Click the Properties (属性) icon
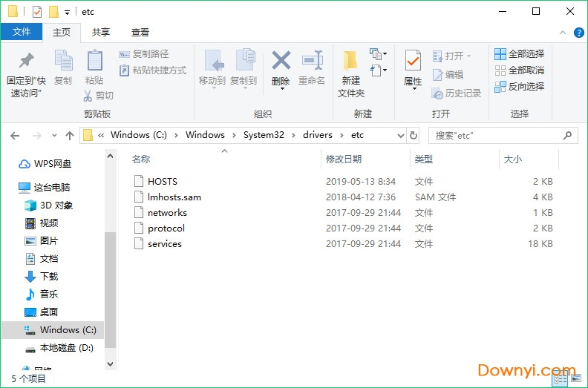Viewport: 588px width, 388px height. tap(413, 60)
